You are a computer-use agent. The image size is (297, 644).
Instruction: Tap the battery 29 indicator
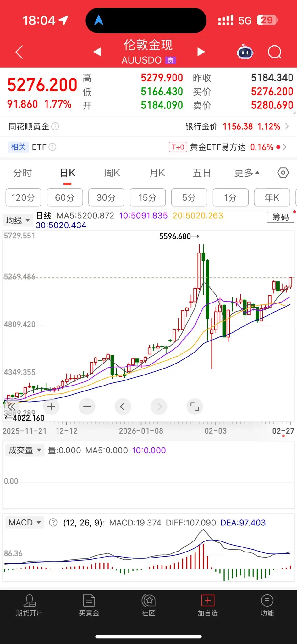267,20
